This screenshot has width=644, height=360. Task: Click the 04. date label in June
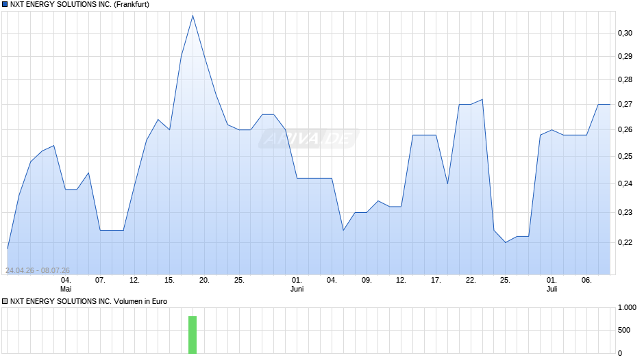pyautogui.click(x=332, y=281)
